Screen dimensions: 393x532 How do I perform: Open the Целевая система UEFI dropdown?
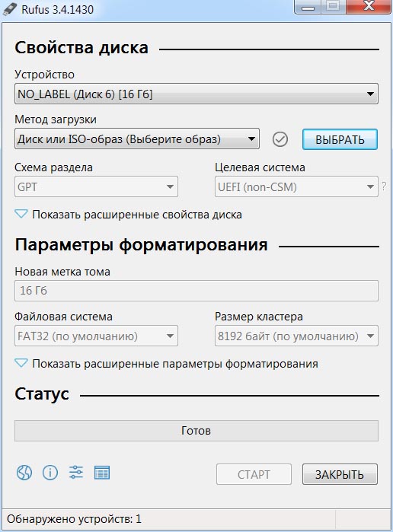pos(296,186)
